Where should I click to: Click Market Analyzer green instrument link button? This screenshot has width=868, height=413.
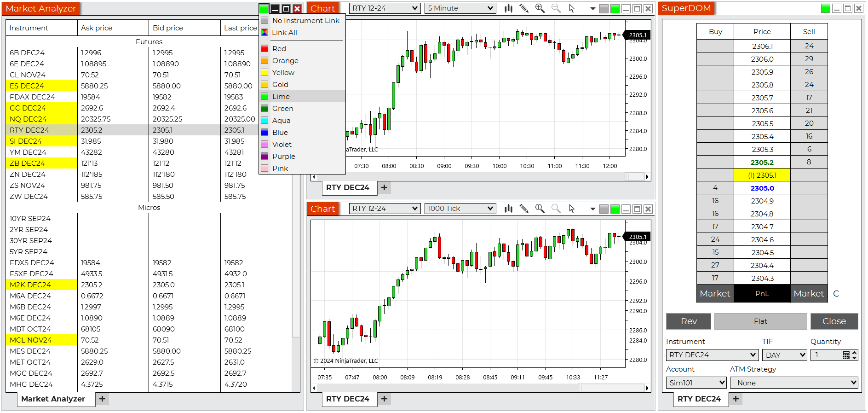[264, 9]
